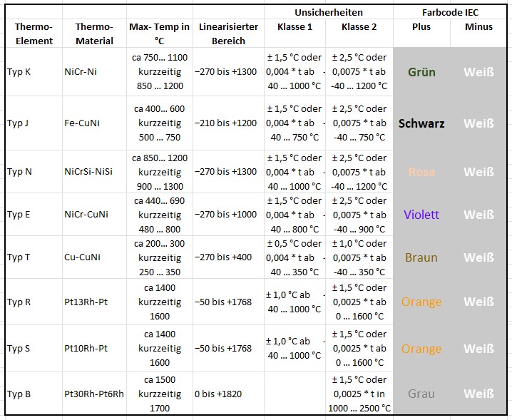Select the Unsicherheiten header cell
The width and height of the screenshot is (512, 420).
point(328,13)
